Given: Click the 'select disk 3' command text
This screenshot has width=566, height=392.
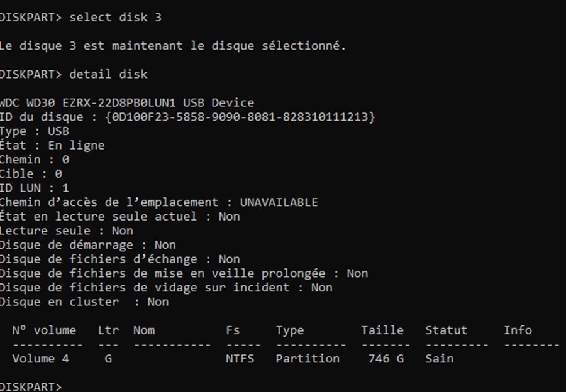Looking at the screenshot, I should [116, 18].
